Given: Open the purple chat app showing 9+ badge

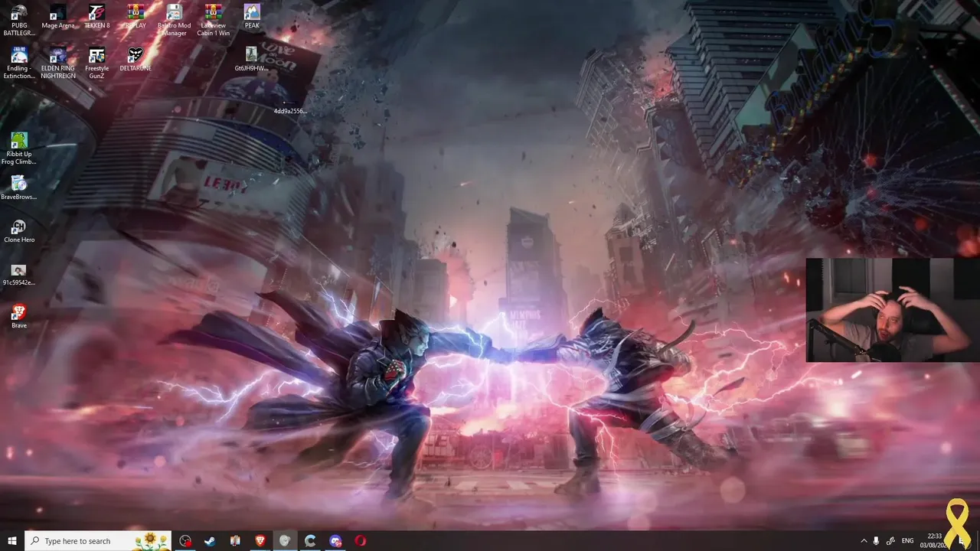Looking at the screenshot, I should pos(335,541).
